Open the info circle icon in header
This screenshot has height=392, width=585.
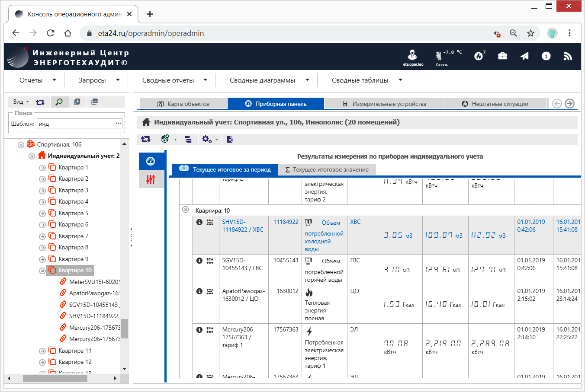point(546,56)
